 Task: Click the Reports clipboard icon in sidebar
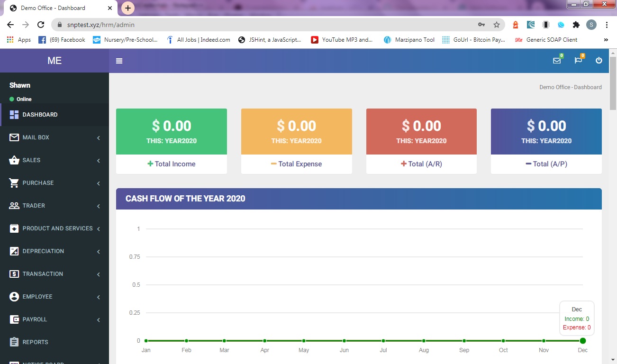(x=14, y=342)
